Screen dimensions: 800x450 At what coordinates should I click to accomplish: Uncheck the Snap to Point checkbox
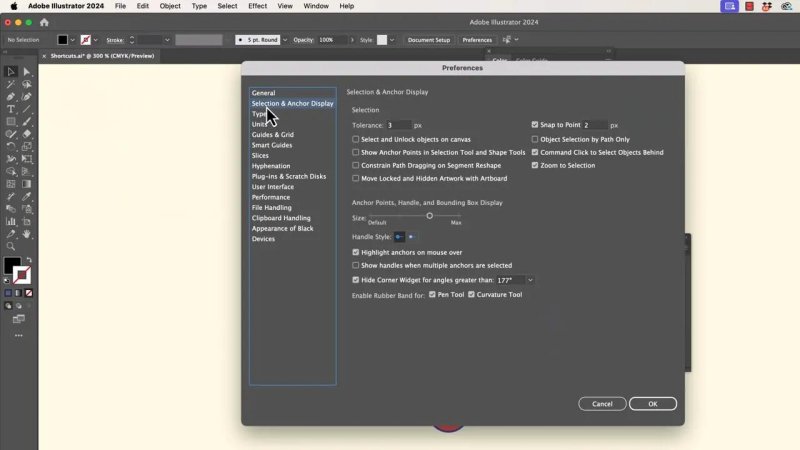click(x=535, y=124)
